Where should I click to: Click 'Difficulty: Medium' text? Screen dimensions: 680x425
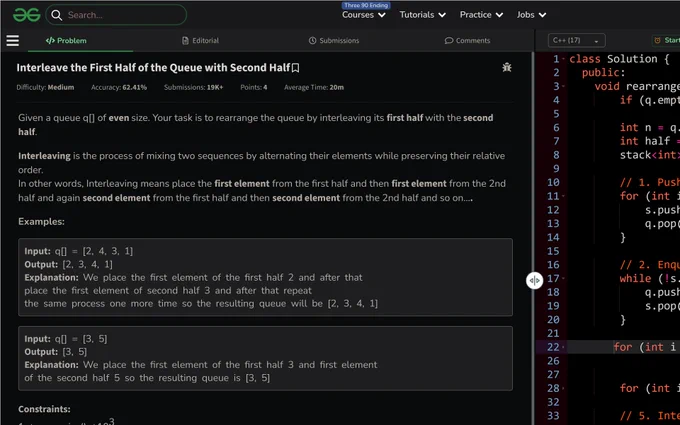point(45,87)
